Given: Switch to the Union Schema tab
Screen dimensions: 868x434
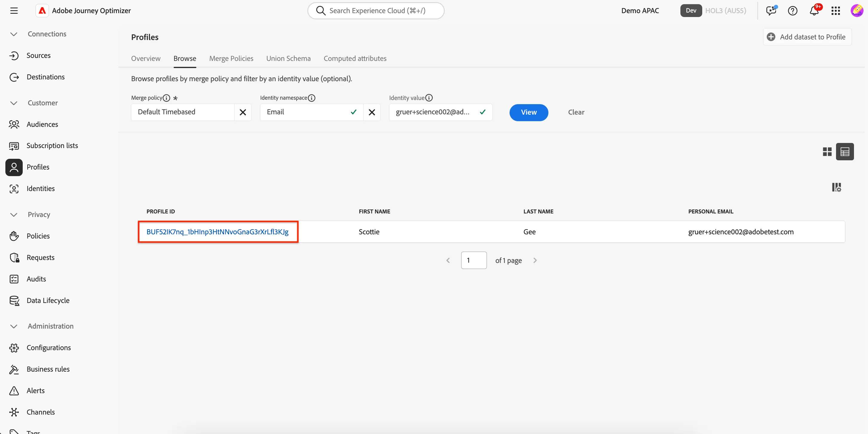Looking at the screenshot, I should pos(289,59).
